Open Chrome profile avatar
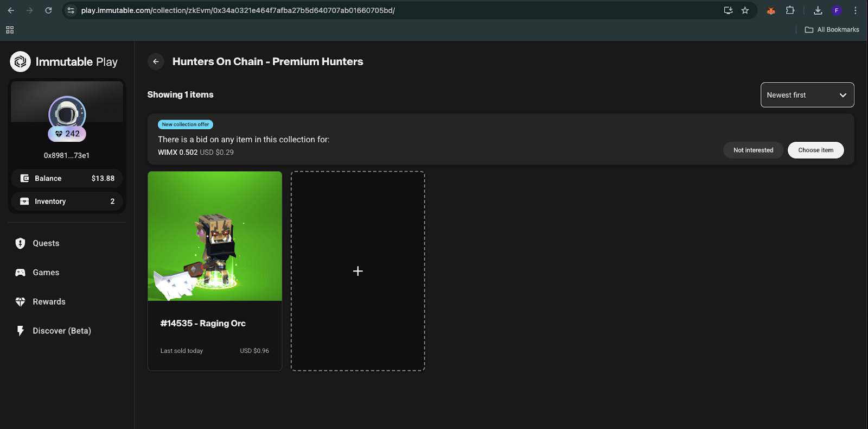 [x=837, y=10]
